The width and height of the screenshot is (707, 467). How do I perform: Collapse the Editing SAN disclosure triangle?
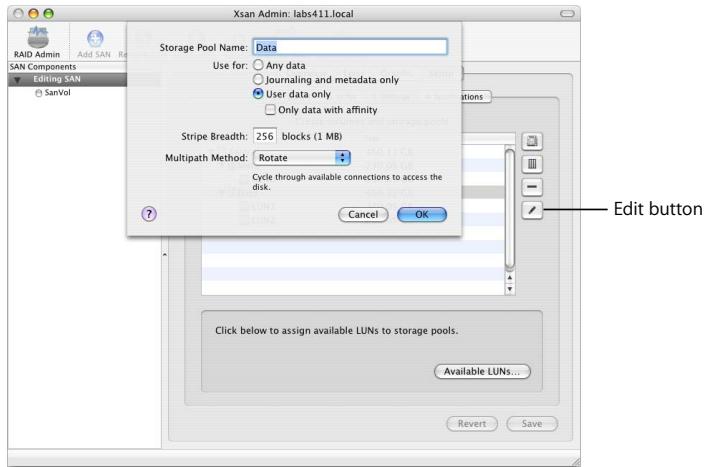pos(18,80)
